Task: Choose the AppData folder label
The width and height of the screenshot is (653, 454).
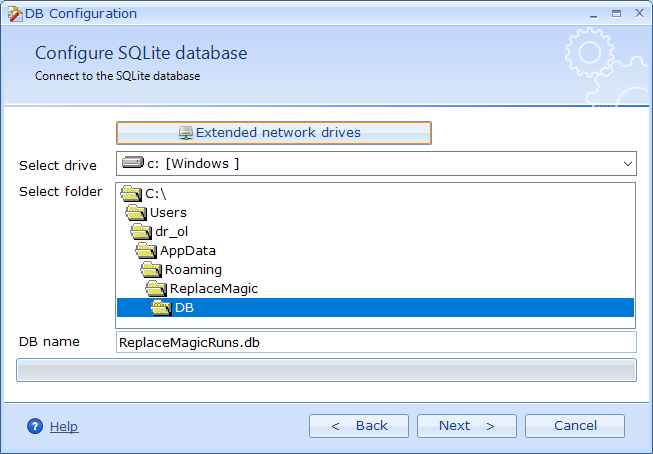Action: (x=187, y=250)
